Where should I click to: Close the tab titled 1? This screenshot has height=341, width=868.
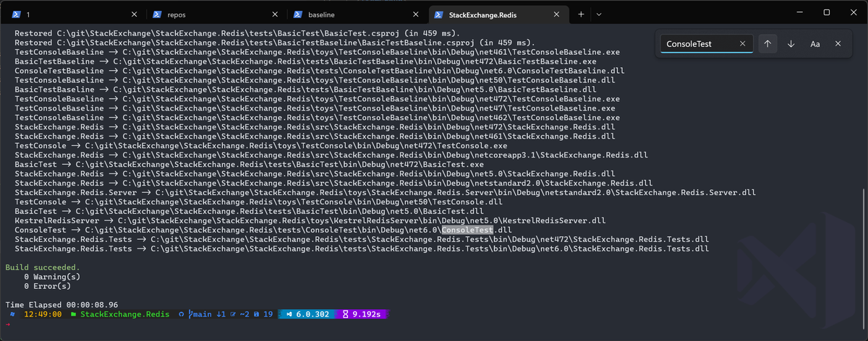(x=134, y=14)
